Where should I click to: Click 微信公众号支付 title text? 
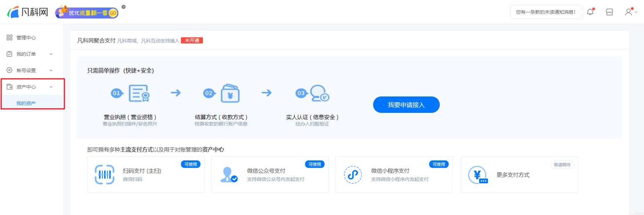coord(266,171)
